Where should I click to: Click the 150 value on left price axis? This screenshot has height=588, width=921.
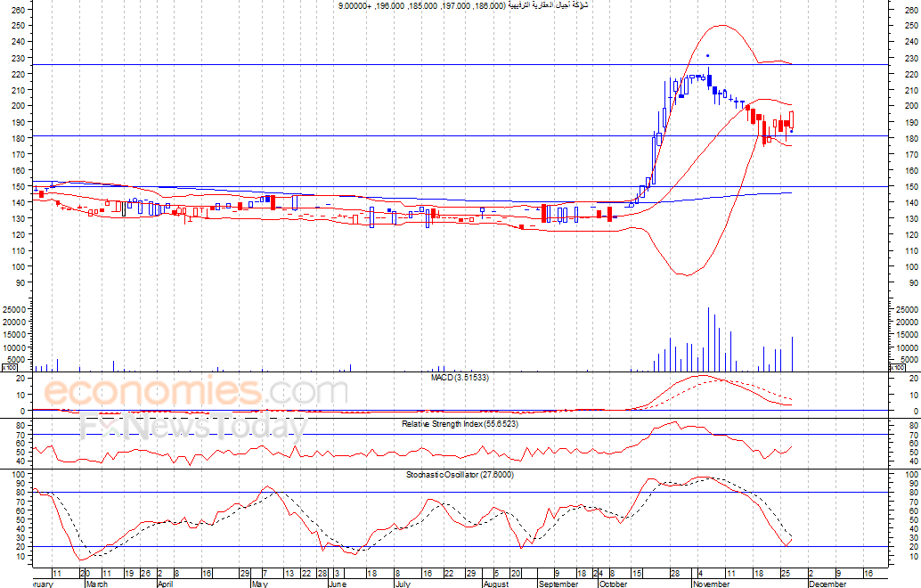[18, 186]
